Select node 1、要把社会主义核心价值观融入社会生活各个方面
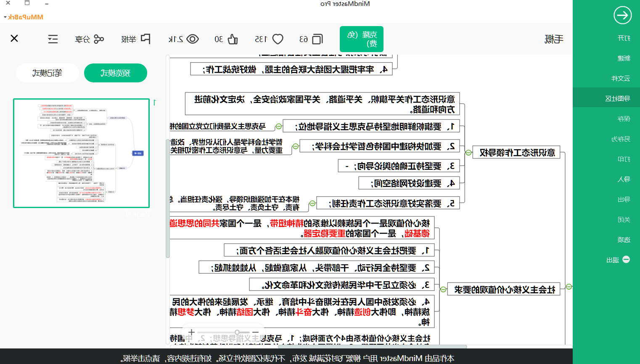The image size is (640, 364). pos(329,251)
